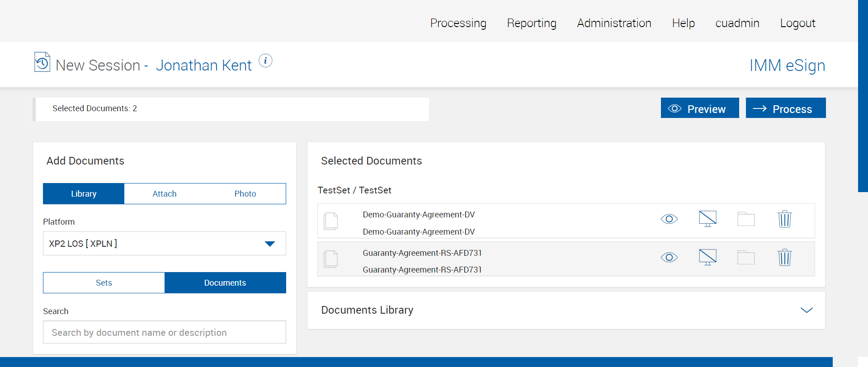Click the Preview button
Viewport: 868px width, 367px height.
point(699,108)
